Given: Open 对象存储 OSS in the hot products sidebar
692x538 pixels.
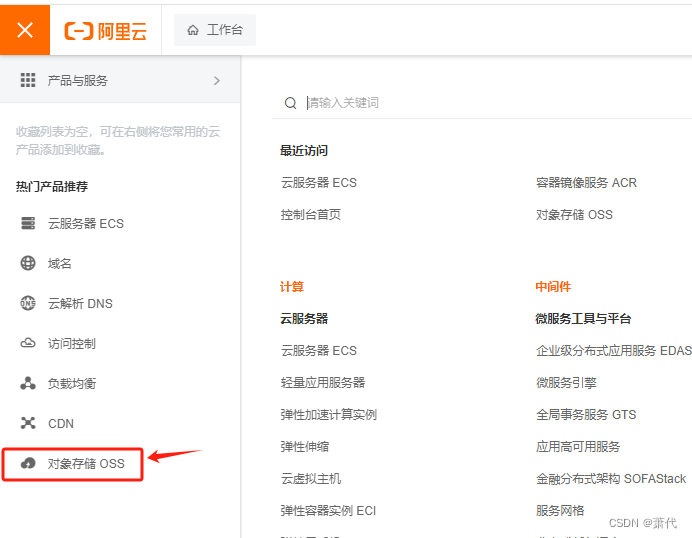Looking at the screenshot, I should tap(86, 463).
